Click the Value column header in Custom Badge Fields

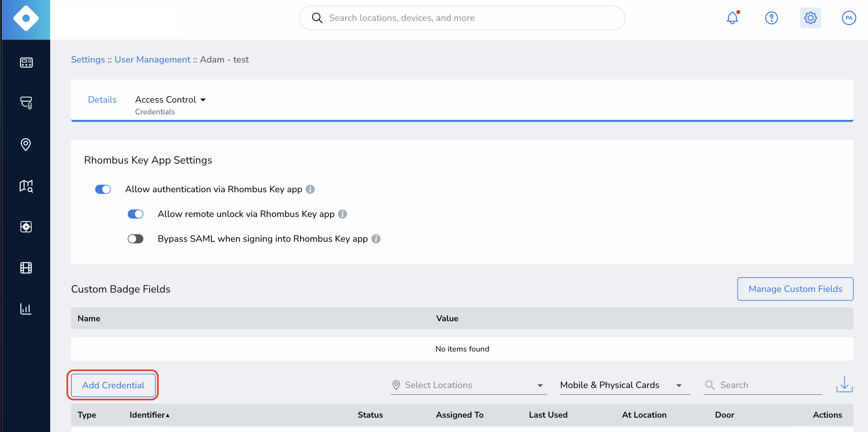tap(447, 318)
